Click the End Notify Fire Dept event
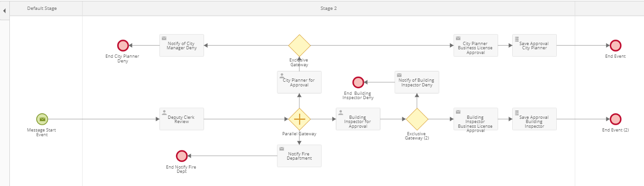 click(x=182, y=156)
